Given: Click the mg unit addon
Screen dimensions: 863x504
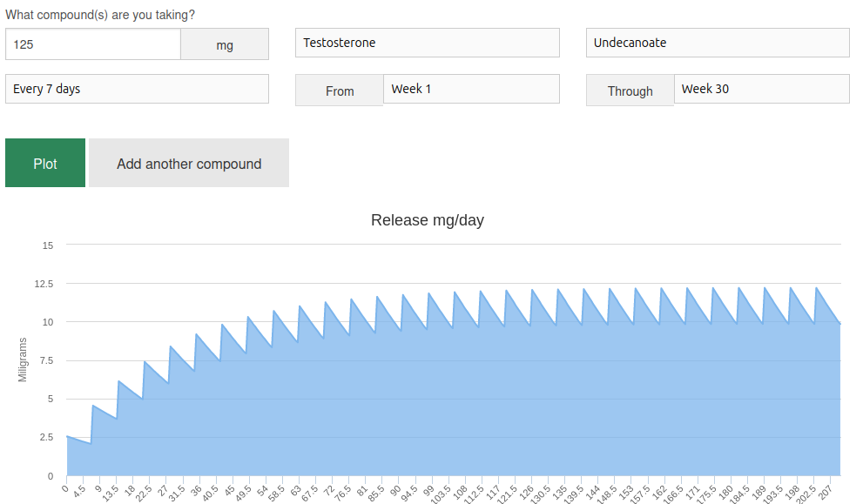Looking at the screenshot, I should (225, 44).
